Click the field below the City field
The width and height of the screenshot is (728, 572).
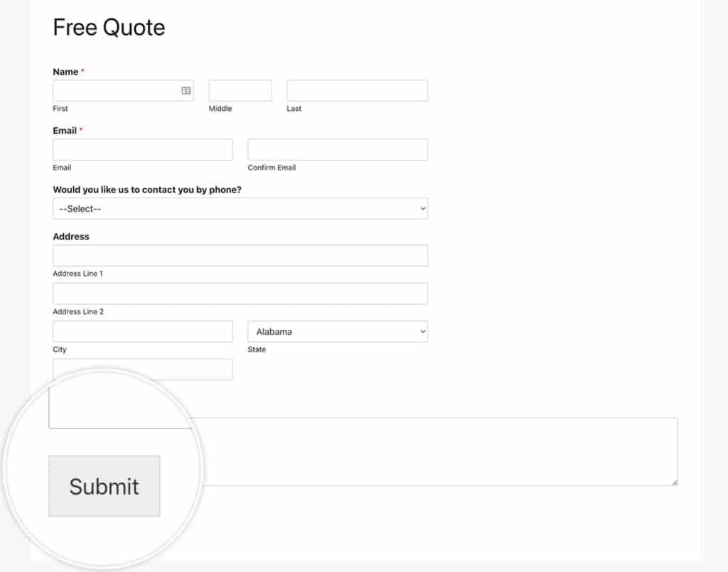(142, 369)
